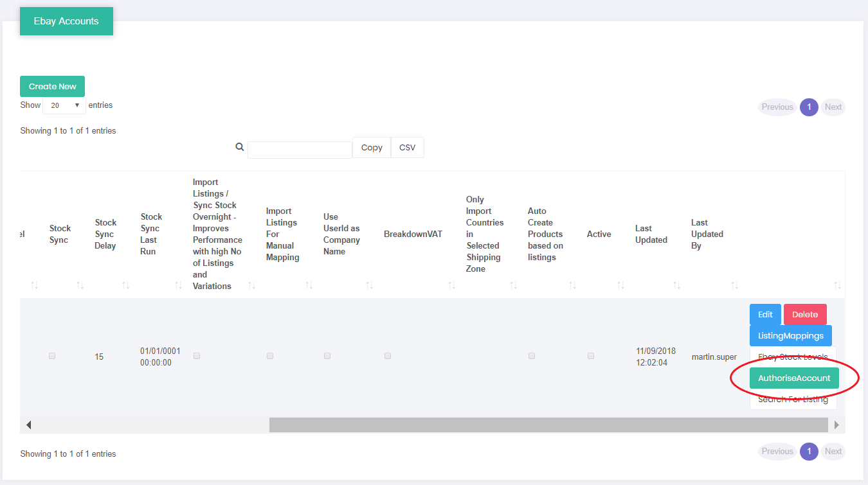Click the search magnifier icon
868x485 pixels.
[240, 147]
